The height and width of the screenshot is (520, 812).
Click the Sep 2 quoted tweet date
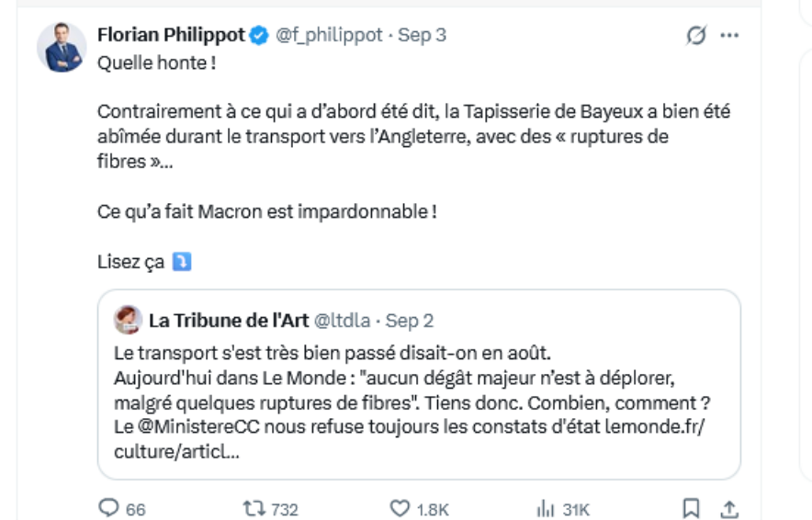(409, 321)
